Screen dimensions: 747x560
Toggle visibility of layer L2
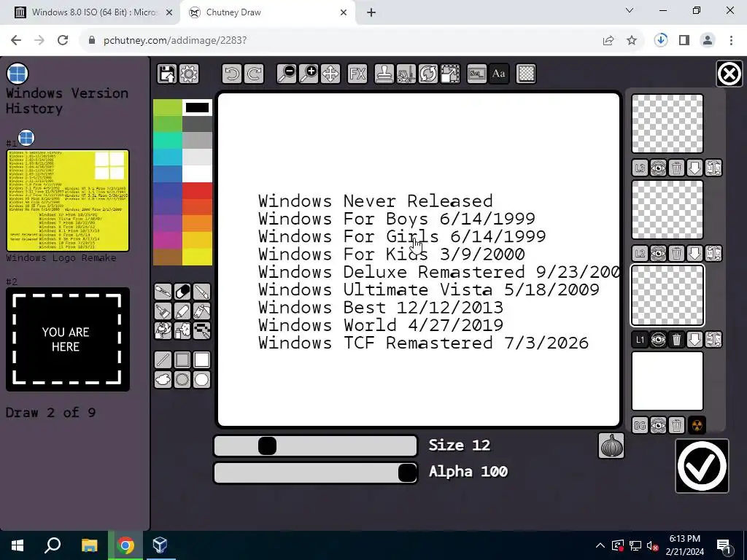pos(659,254)
